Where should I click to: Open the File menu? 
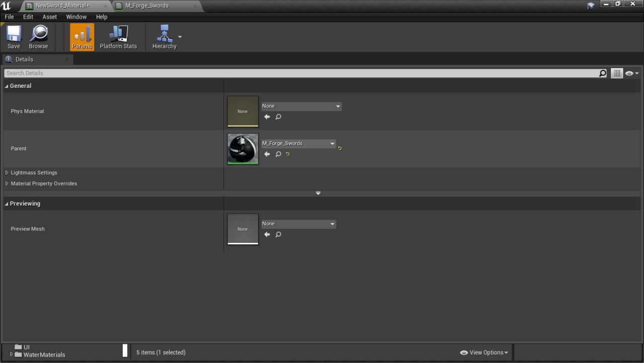[9, 17]
